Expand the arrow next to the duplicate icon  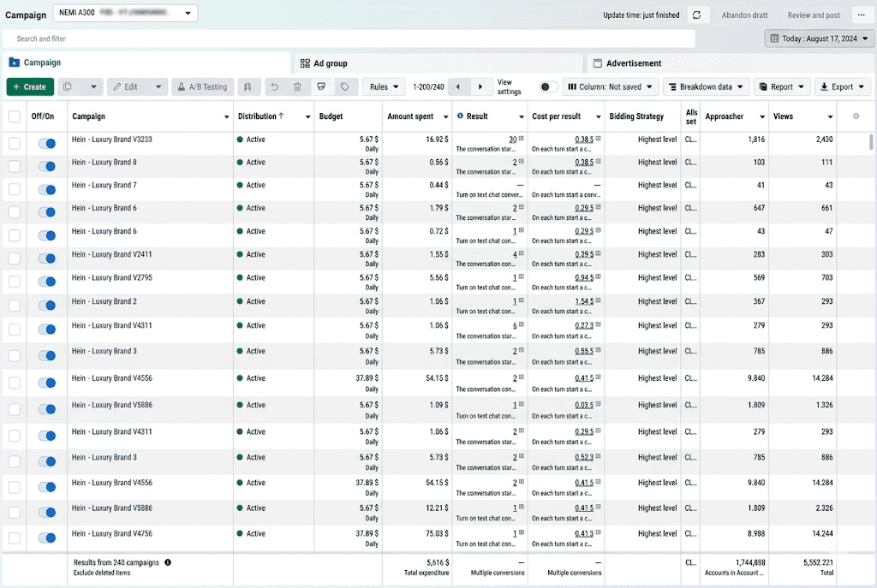(93, 86)
